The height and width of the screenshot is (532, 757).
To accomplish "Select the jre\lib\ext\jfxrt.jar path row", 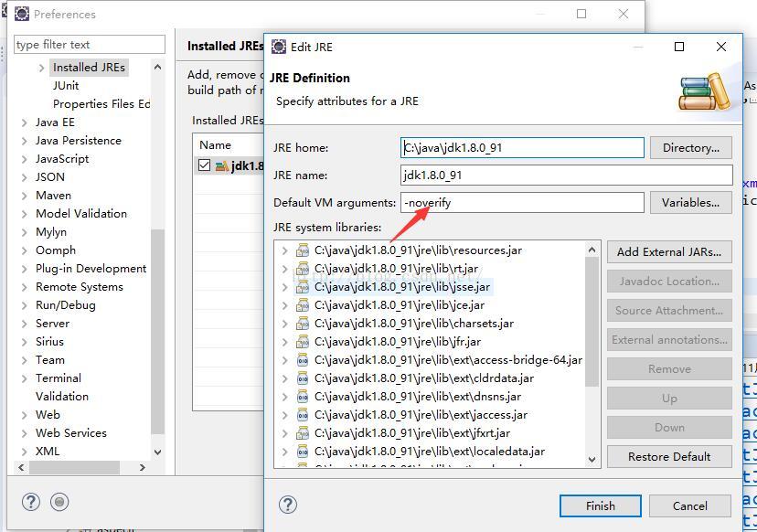I will 412,433.
